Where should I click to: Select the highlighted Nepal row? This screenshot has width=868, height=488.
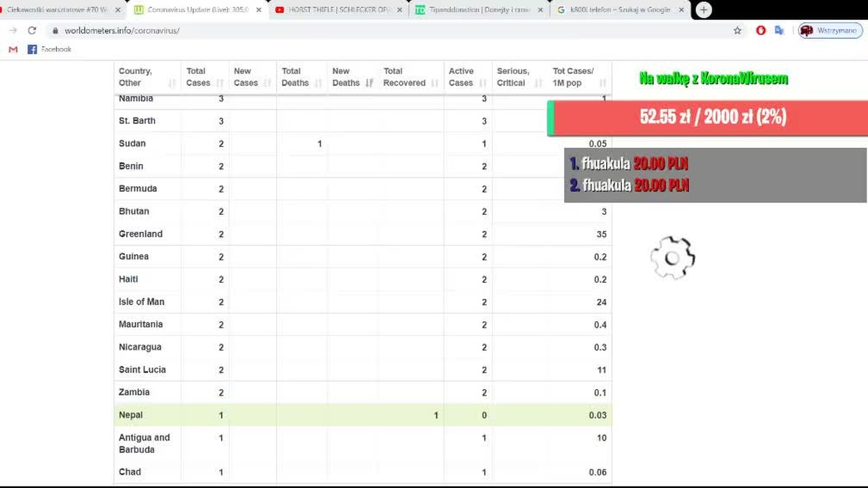click(363, 415)
